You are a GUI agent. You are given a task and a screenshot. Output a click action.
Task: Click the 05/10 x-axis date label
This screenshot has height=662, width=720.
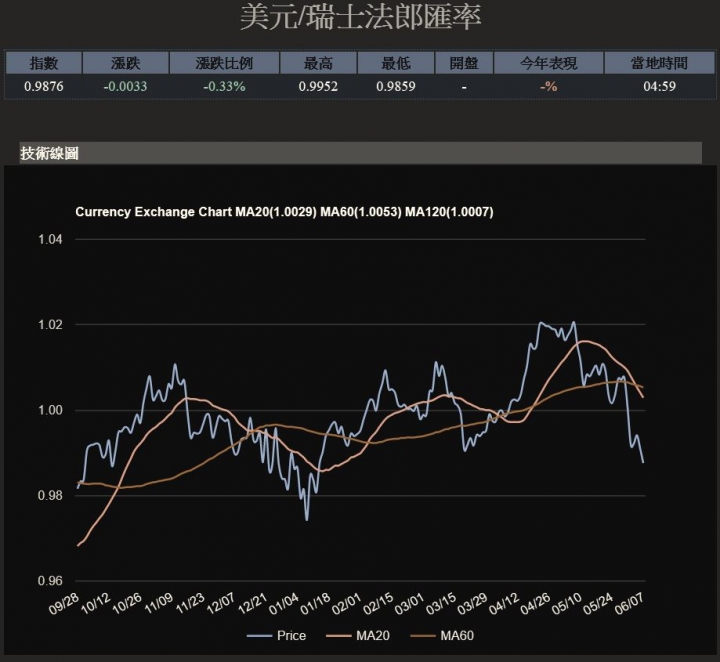[x=567, y=603]
